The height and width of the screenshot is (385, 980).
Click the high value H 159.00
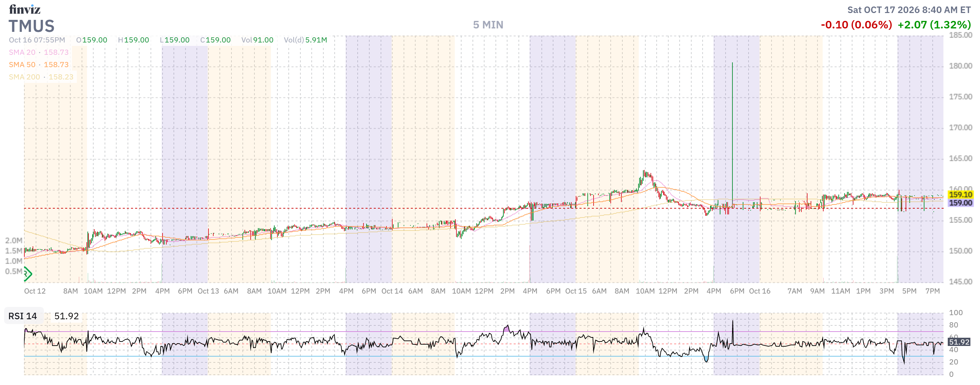(133, 40)
